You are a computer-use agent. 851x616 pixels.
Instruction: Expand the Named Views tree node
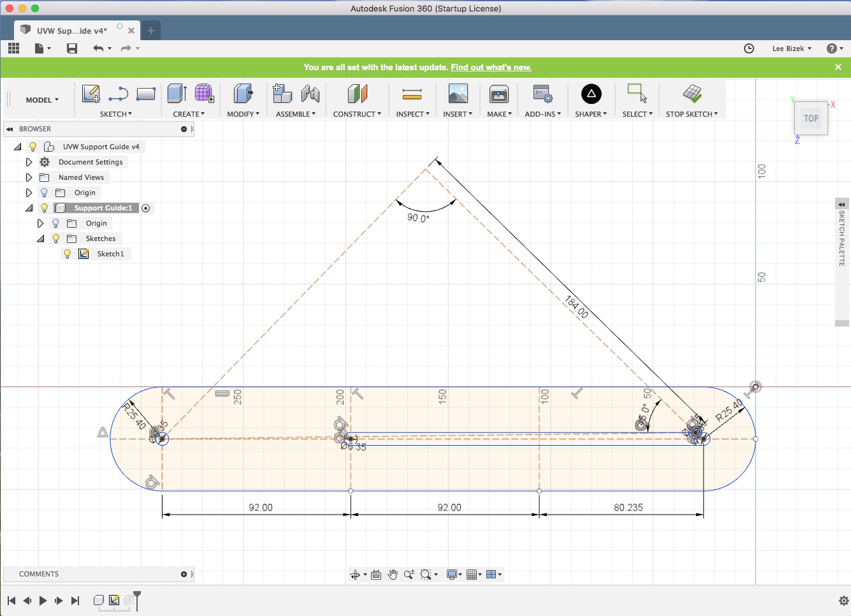coord(29,177)
